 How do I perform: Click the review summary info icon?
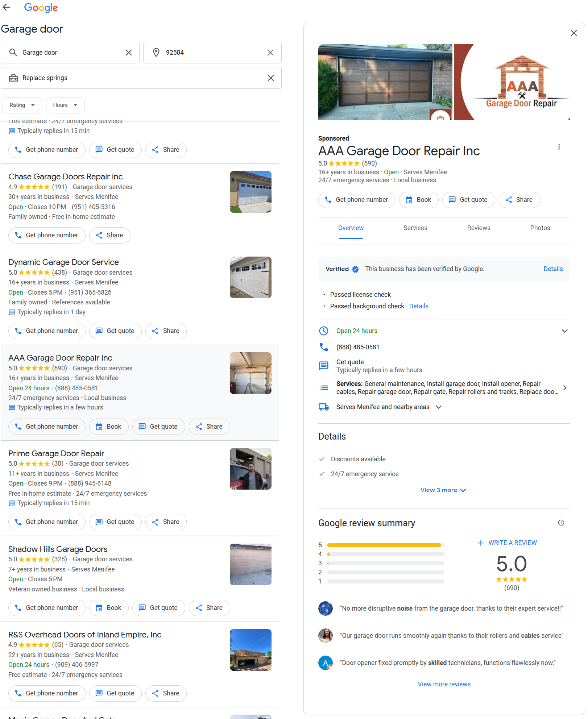(561, 523)
